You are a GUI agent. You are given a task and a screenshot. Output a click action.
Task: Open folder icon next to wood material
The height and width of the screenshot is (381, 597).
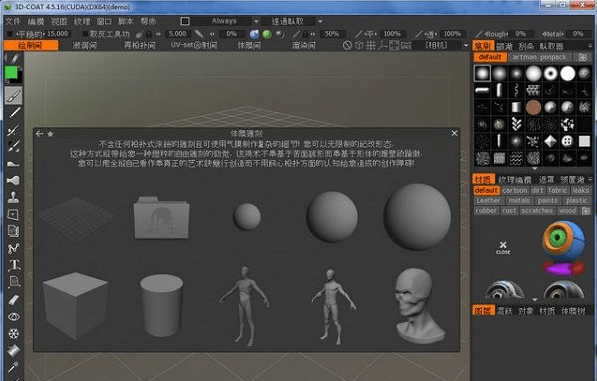click(586, 210)
